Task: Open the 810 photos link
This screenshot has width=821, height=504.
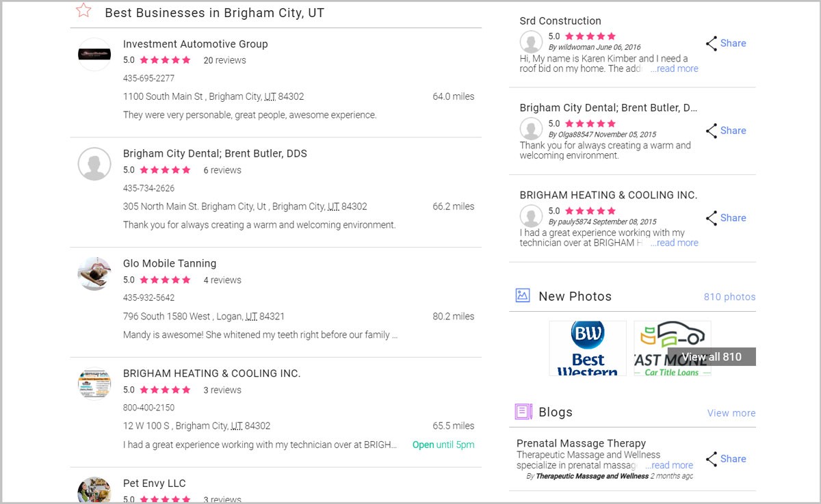Action: [x=729, y=297]
